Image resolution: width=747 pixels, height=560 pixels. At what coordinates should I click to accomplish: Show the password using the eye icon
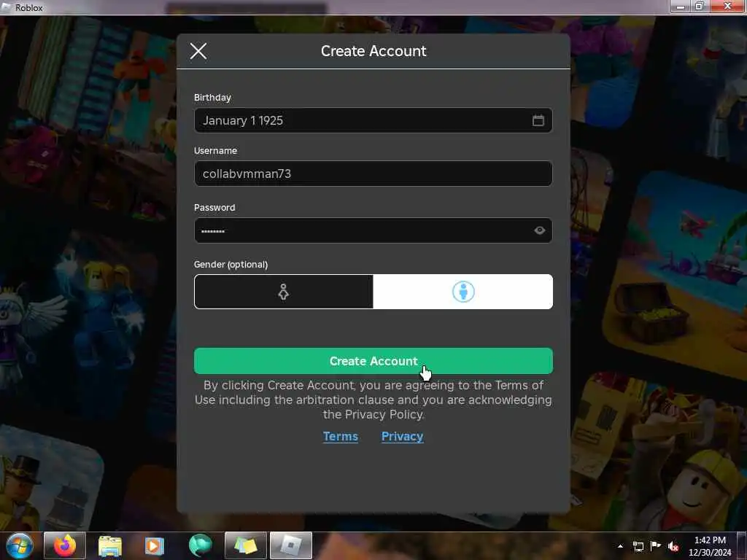point(539,230)
